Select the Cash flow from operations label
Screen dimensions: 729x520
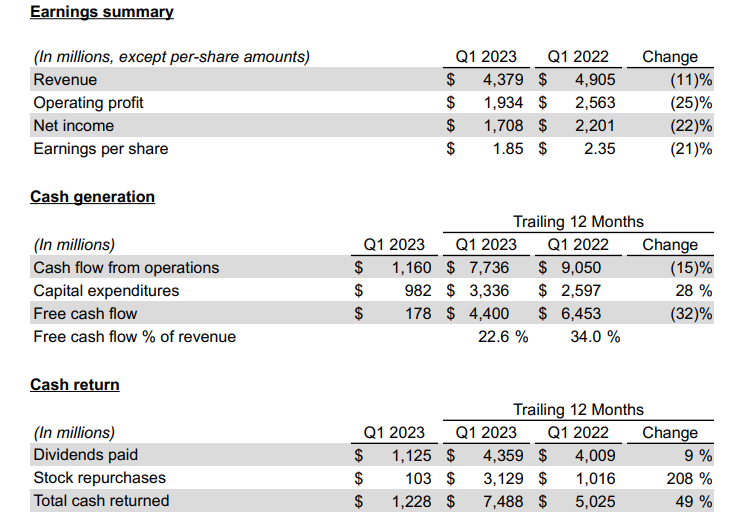(126, 268)
